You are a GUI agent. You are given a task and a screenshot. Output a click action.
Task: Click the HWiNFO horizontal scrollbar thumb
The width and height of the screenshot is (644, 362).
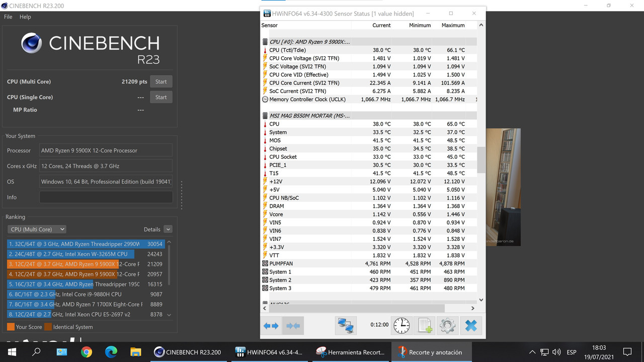point(357,308)
